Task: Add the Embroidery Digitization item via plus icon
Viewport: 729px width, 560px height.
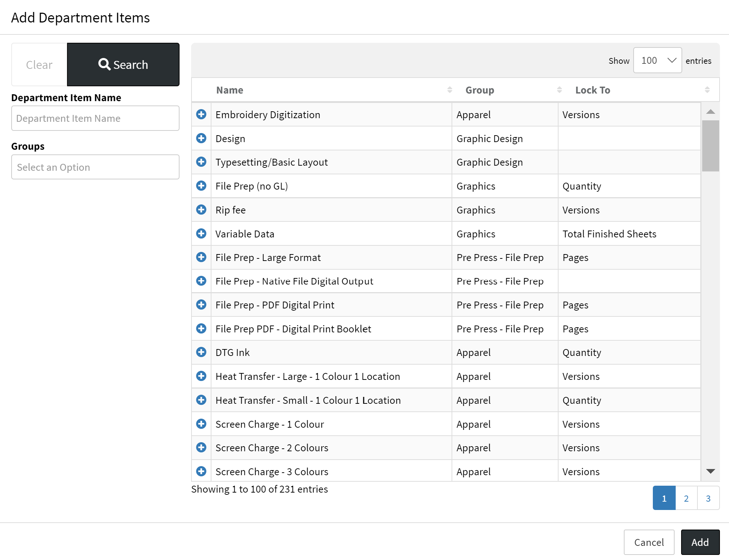Action: point(201,114)
